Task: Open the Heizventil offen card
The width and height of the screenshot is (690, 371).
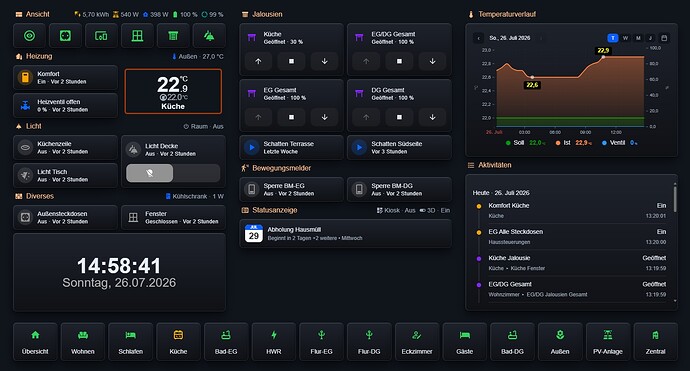Action: point(65,106)
